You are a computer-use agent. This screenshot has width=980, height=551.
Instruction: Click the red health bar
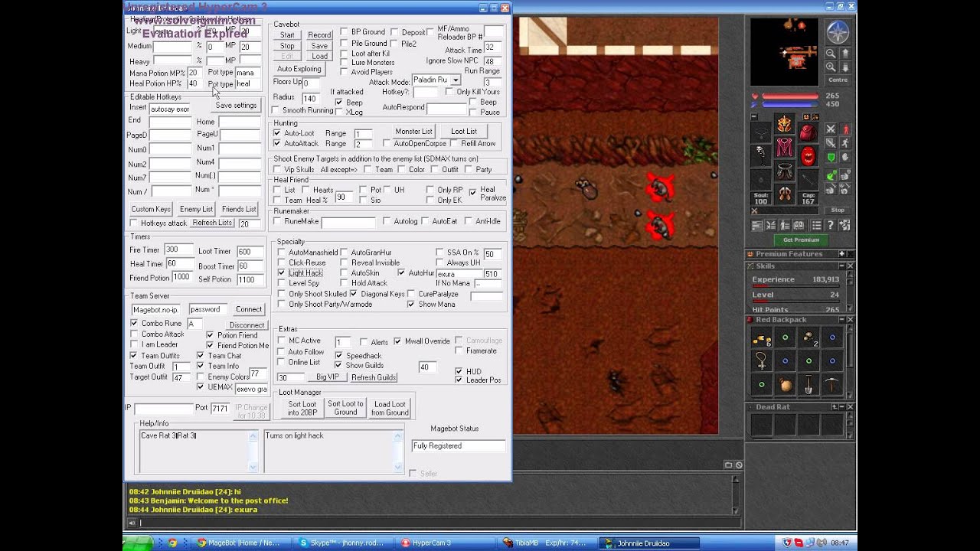(x=790, y=96)
